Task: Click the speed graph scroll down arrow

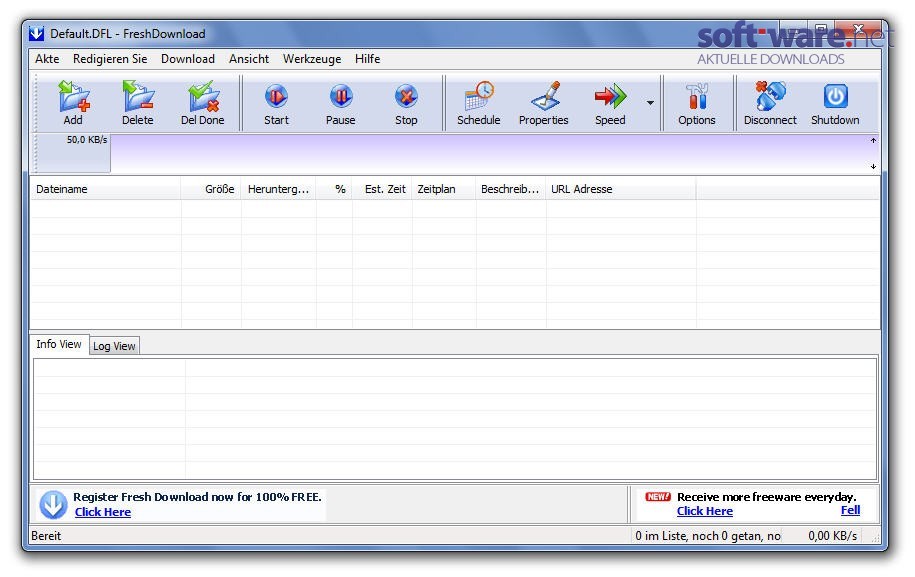Action: tap(873, 167)
